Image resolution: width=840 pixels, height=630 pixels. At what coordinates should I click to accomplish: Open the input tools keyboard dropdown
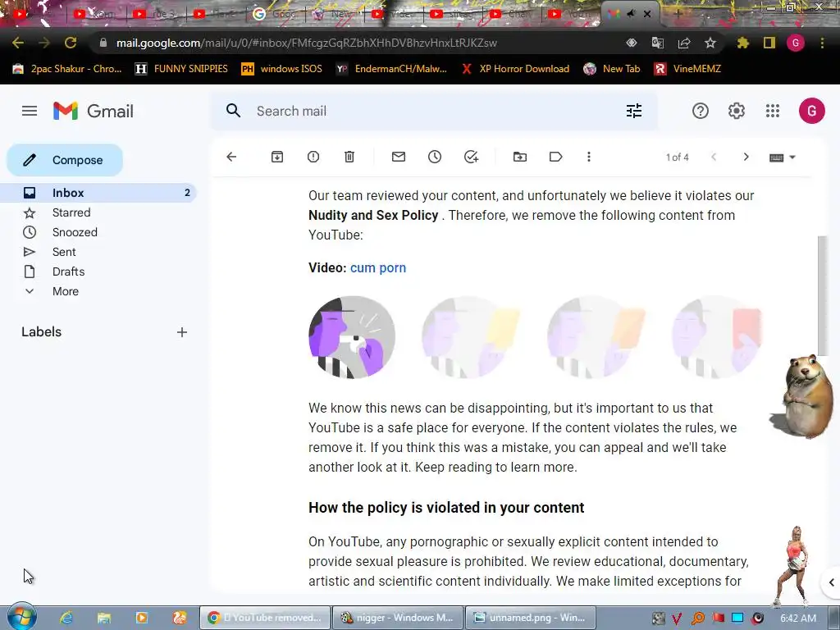782,157
